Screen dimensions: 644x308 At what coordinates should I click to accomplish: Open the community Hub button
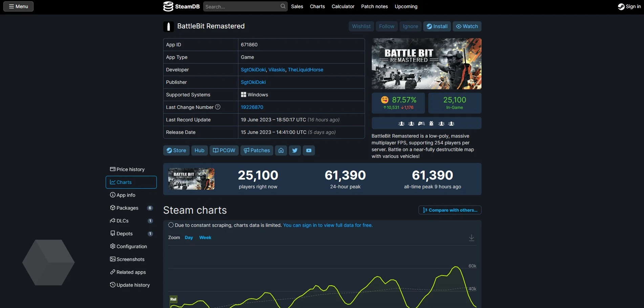pos(199,150)
